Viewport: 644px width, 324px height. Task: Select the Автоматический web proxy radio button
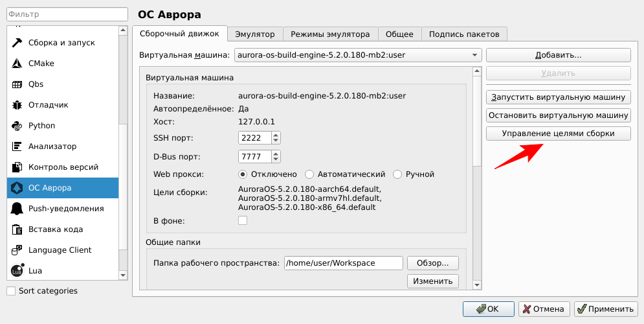click(309, 174)
